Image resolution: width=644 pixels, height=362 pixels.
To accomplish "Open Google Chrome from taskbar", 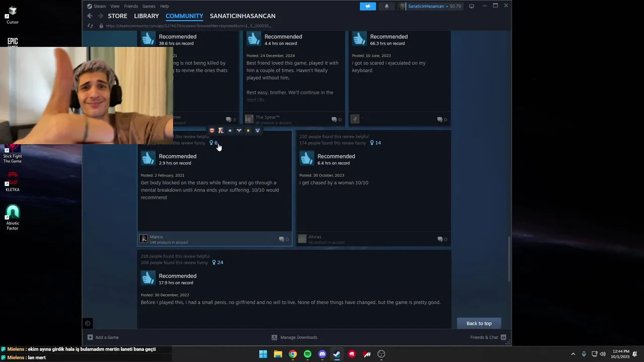I will [x=293, y=354].
